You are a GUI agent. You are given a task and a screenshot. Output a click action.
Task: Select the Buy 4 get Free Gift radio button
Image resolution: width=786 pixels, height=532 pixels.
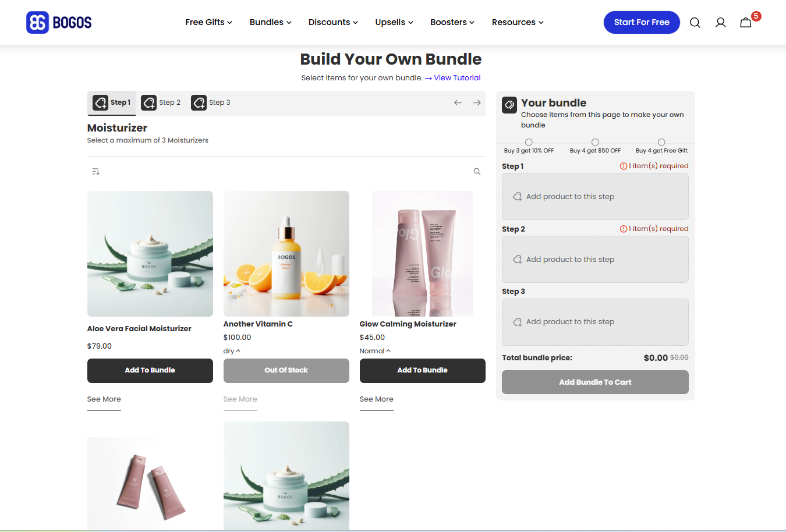661,141
